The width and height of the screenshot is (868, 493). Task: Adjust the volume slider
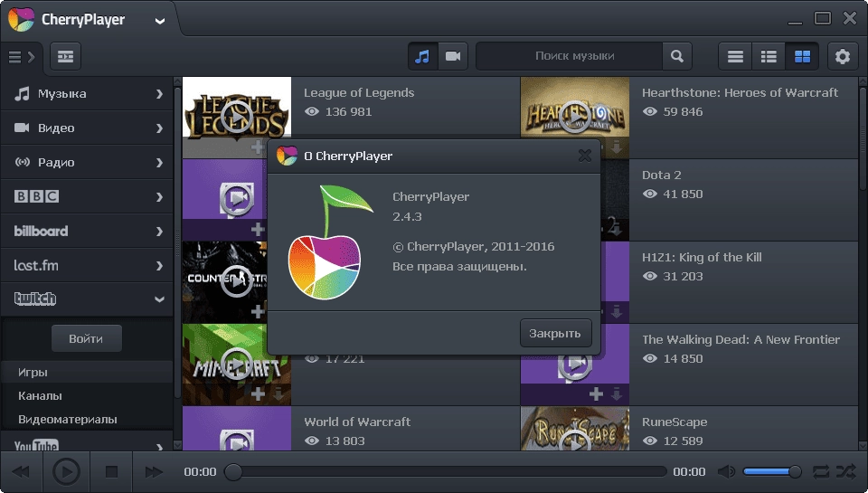click(771, 472)
